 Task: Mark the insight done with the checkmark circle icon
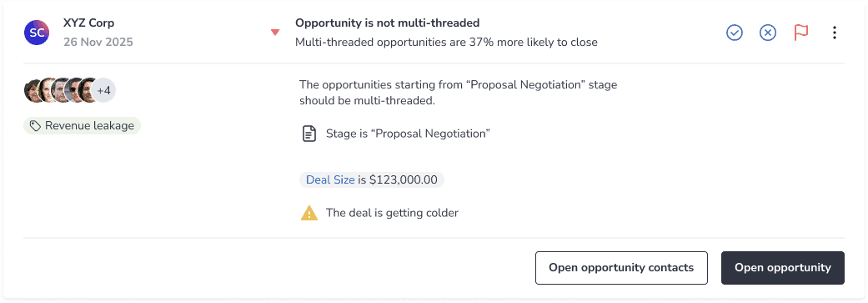tap(734, 33)
